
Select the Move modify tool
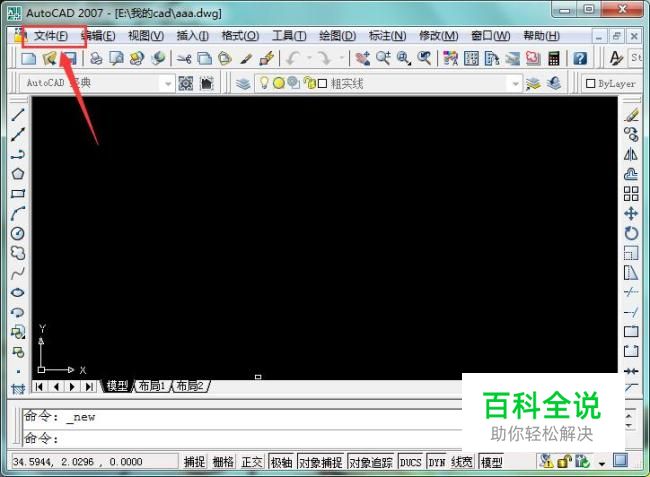pos(631,213)
